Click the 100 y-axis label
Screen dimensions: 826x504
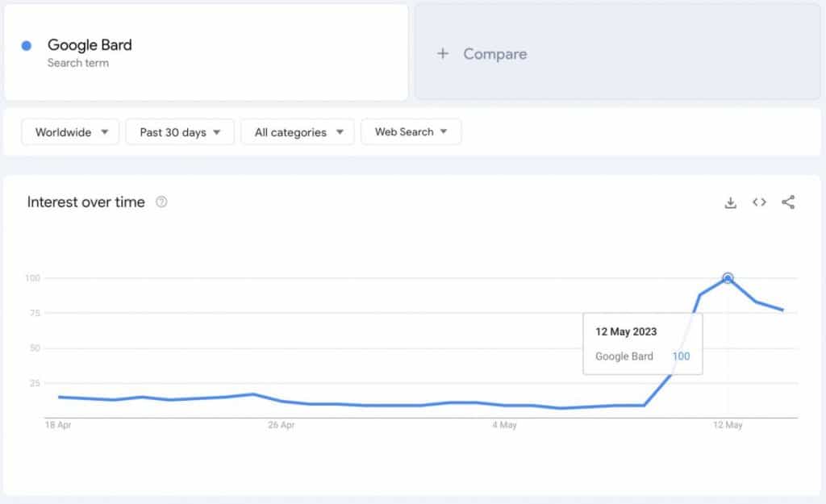pyautogui.click(x=32, y=277)
